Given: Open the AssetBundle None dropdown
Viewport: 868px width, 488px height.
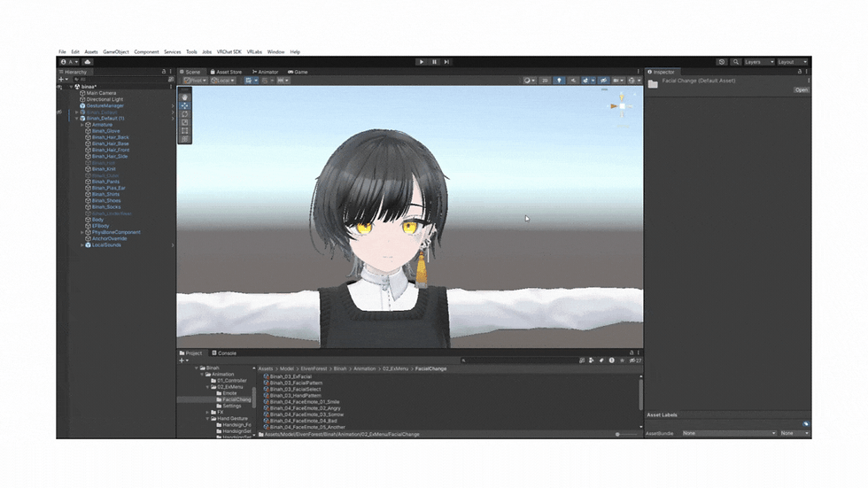Looking at the screenshot, I should pos(728,433).
